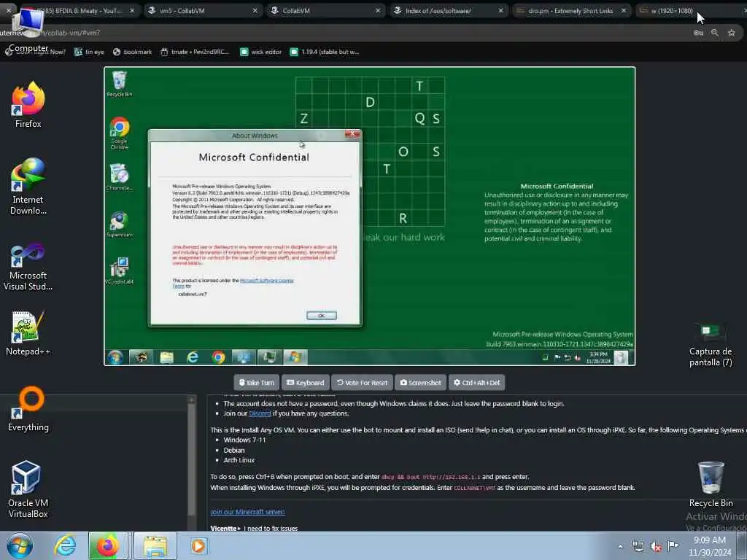Open Firefox desktop shortcut

[28, 105]
